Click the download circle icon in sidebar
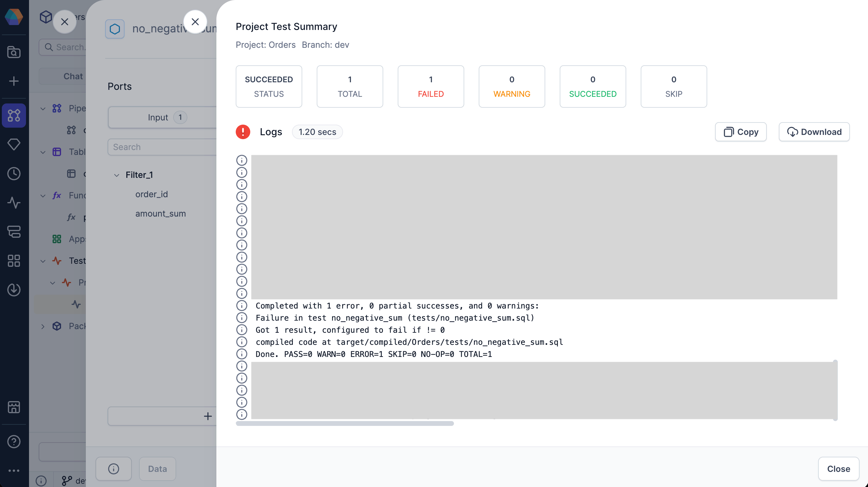The width and height of the screenshot is (868, 487). [x=14, y=290]
